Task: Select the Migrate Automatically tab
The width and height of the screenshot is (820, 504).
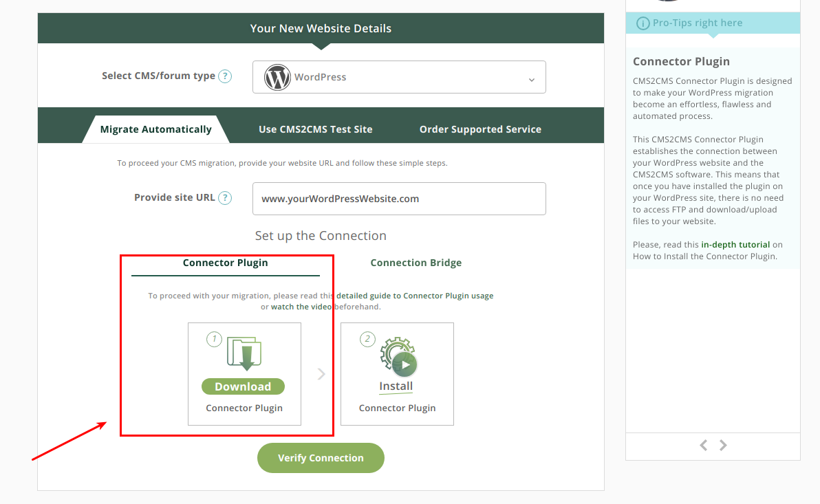Action: point(156,129)
